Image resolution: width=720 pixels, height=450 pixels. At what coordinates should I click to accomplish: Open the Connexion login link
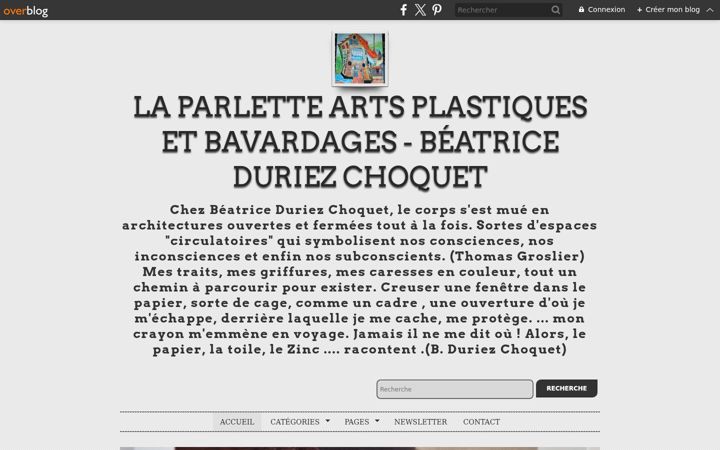tap(602, 10)
